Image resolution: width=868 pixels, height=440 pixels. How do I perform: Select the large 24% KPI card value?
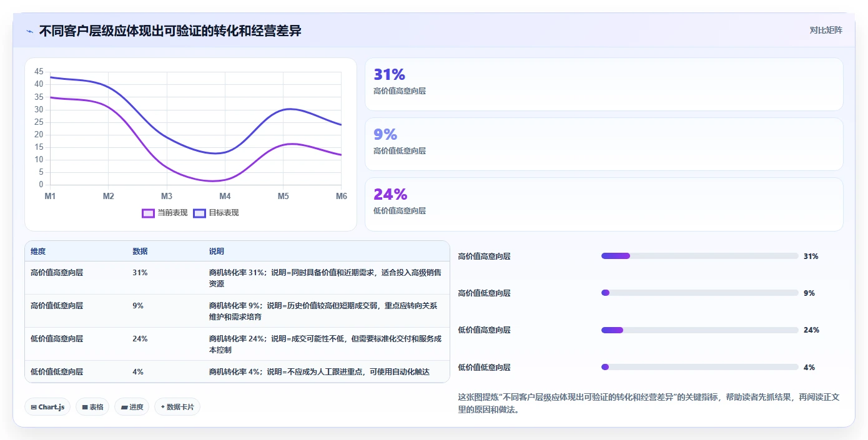(x=390, y=194)
